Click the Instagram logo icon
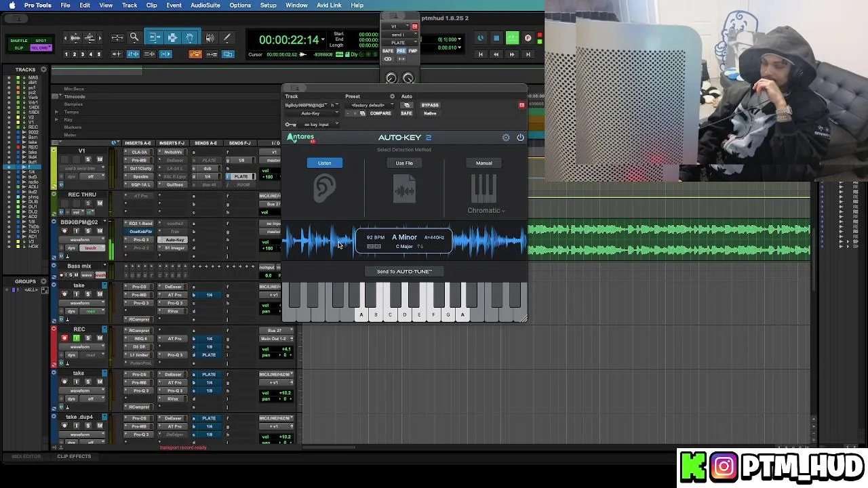This screenshot has height=488, width=868. [724, 466]
